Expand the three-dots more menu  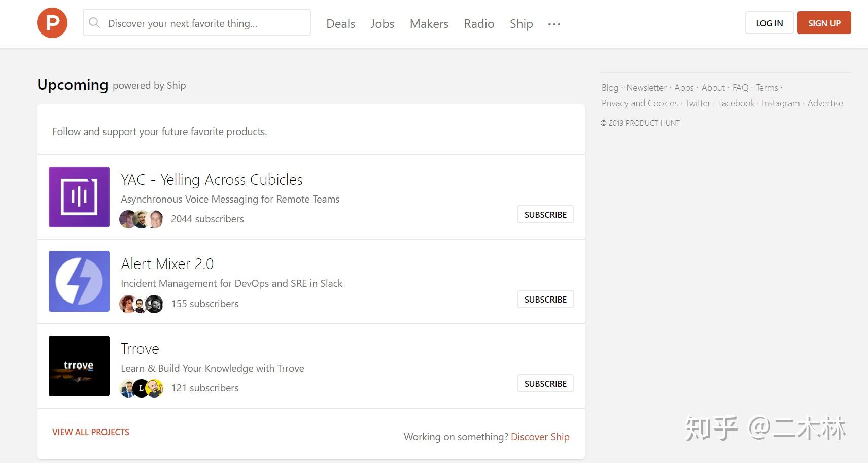tap(554, 24)
